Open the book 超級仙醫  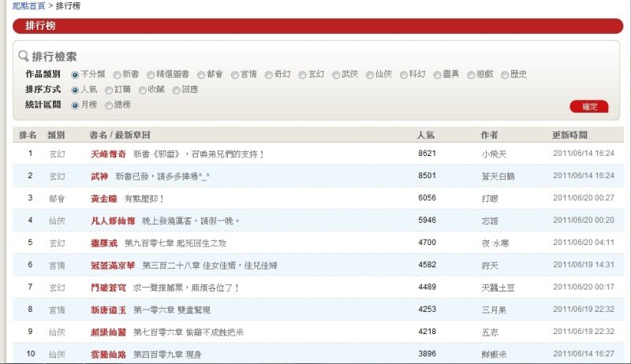click(x=108, y=332)
